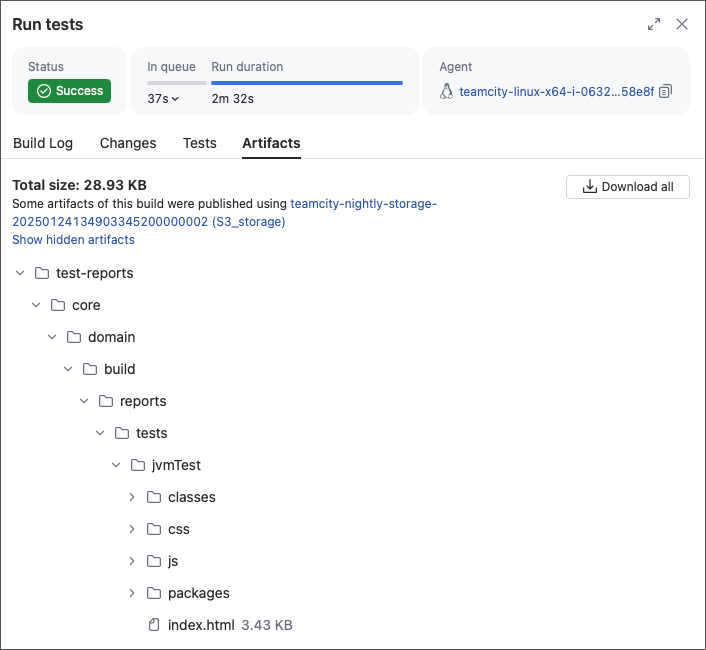The width and height of the screenshot is (706, 650).
Task: Copy the agent name with copy icon
Action: click(666, 91)
